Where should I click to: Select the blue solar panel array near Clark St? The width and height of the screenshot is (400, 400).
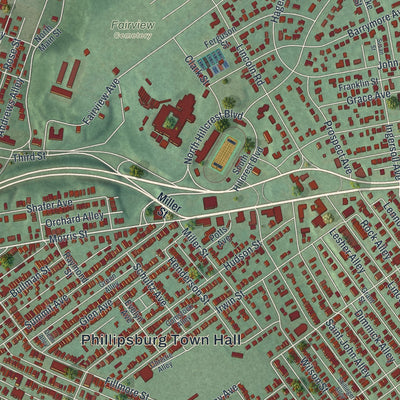pos(213,61)
